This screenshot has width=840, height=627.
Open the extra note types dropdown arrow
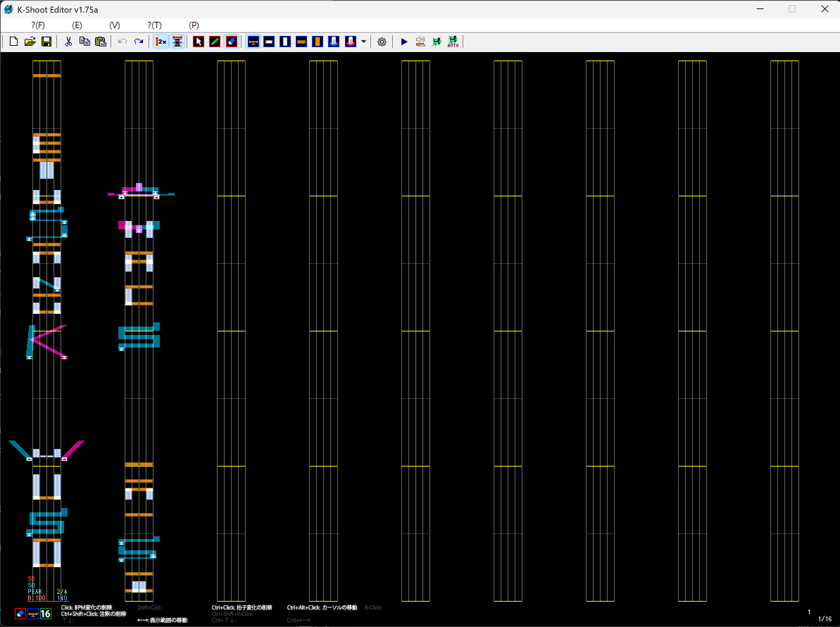(363, 42)
